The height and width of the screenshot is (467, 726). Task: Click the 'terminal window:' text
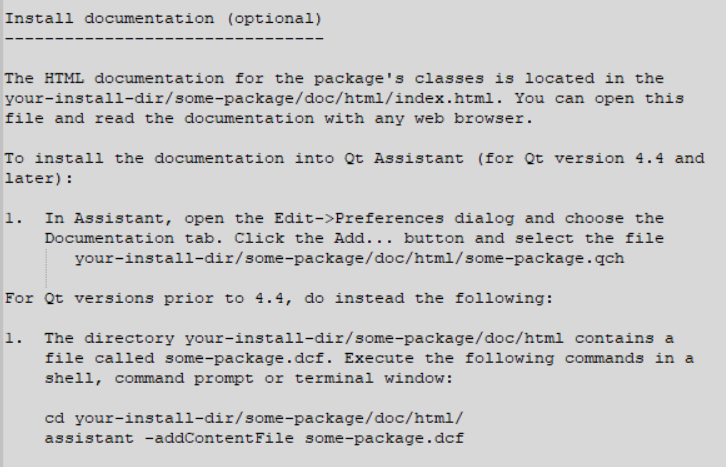tap(374, 378)
